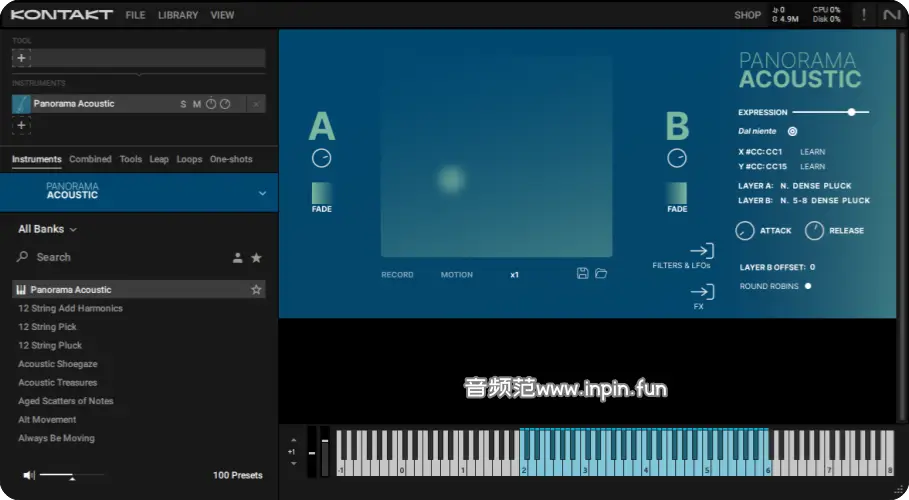The width and height of the screenshot is (909, 500).
Task: Click the Native Instruments logo icon
Action: tap(892, 15)
